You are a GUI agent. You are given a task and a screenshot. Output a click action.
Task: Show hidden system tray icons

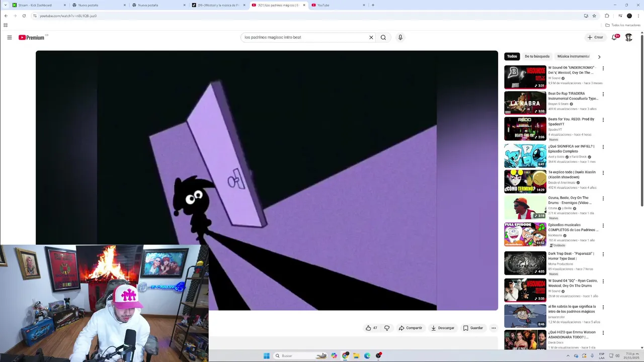pyautogui.click(x=568, y=356)
